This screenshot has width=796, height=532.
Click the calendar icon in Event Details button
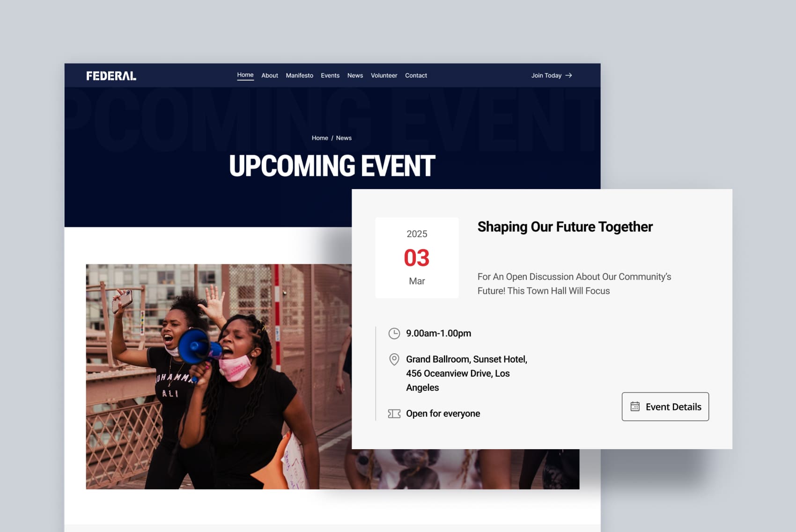[x=635, y=407]
